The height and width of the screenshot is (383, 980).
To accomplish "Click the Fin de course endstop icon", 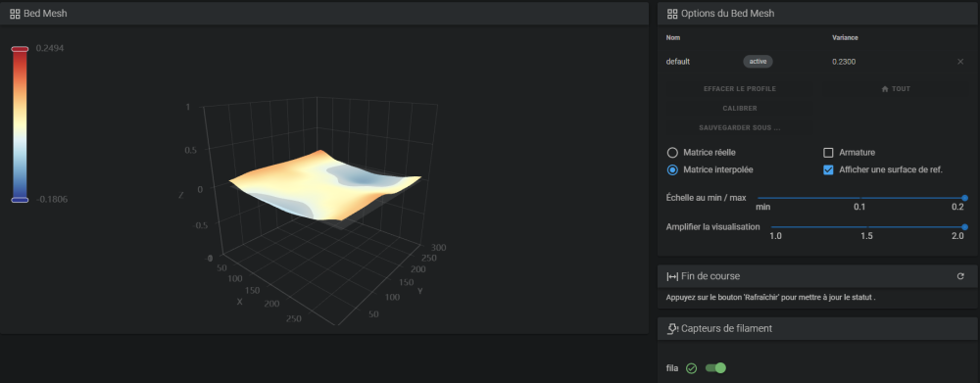I will tap(672, 276).
